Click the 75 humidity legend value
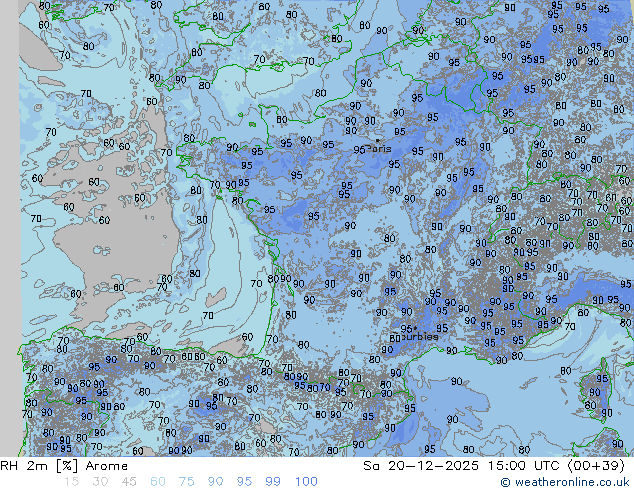Screen dimensions: 634x490 click(187, 482)
